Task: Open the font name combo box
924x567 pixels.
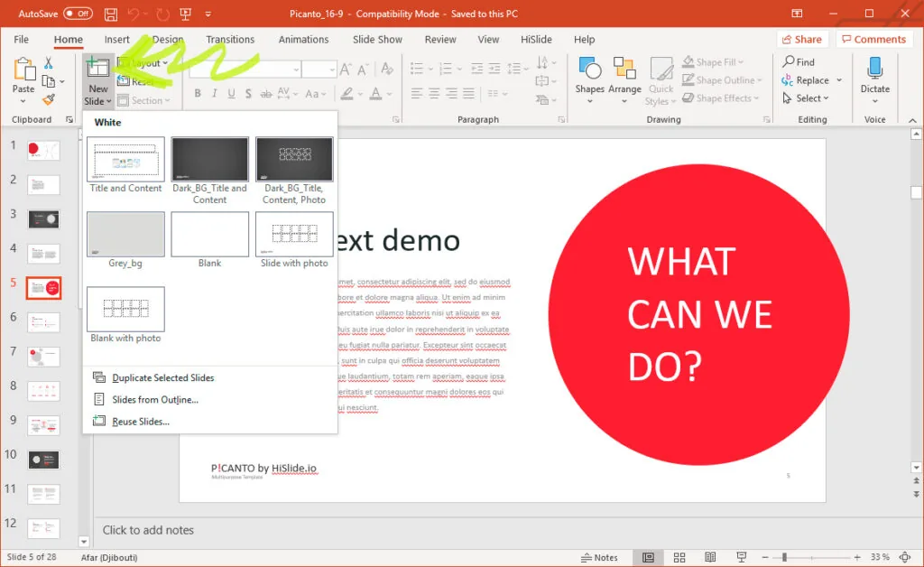Action: coord(245,70)
